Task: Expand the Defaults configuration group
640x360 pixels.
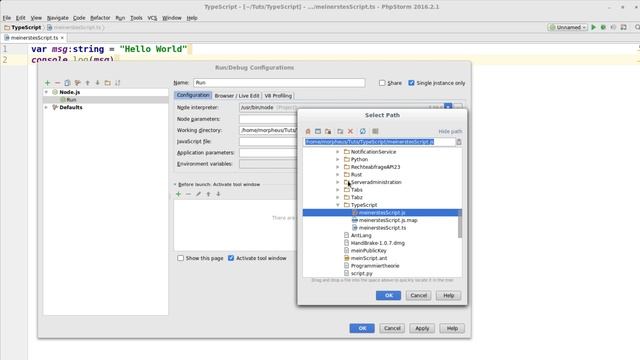Action: (46, 107)
